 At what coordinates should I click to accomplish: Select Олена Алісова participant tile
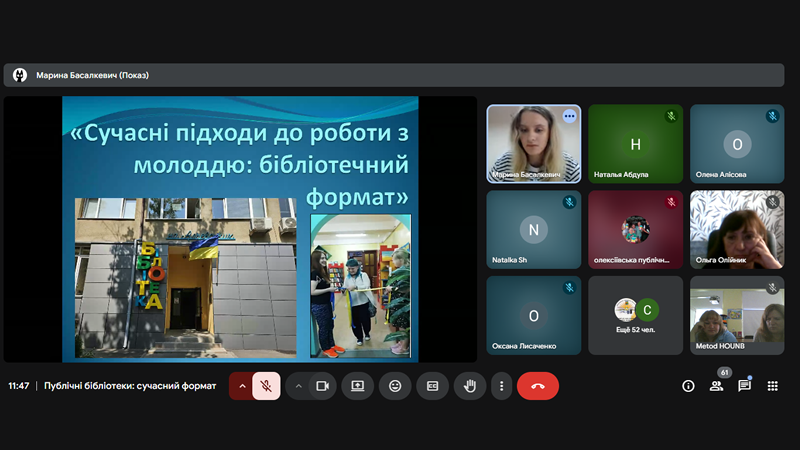(x=737, y=144)
